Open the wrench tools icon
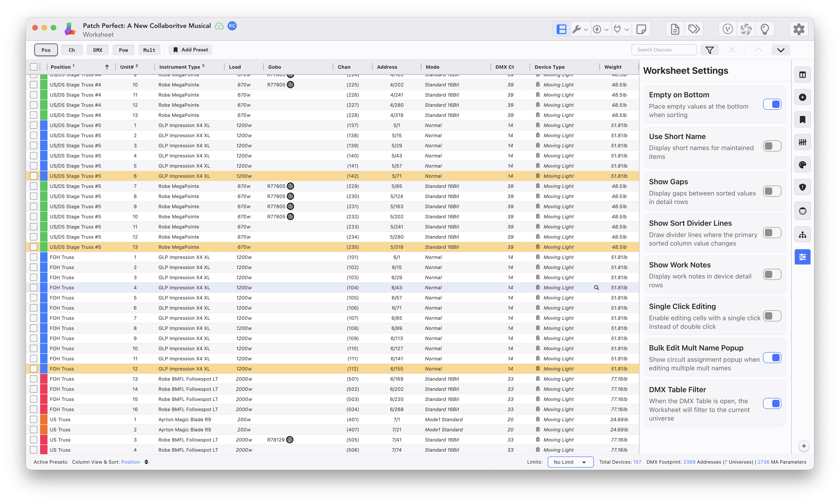840x504 pixels. coord(576,29)
